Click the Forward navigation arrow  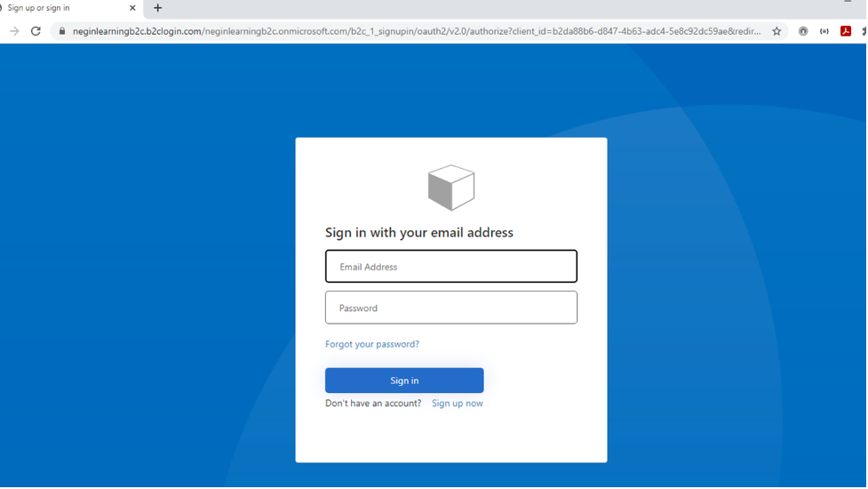tap(14, 31)
